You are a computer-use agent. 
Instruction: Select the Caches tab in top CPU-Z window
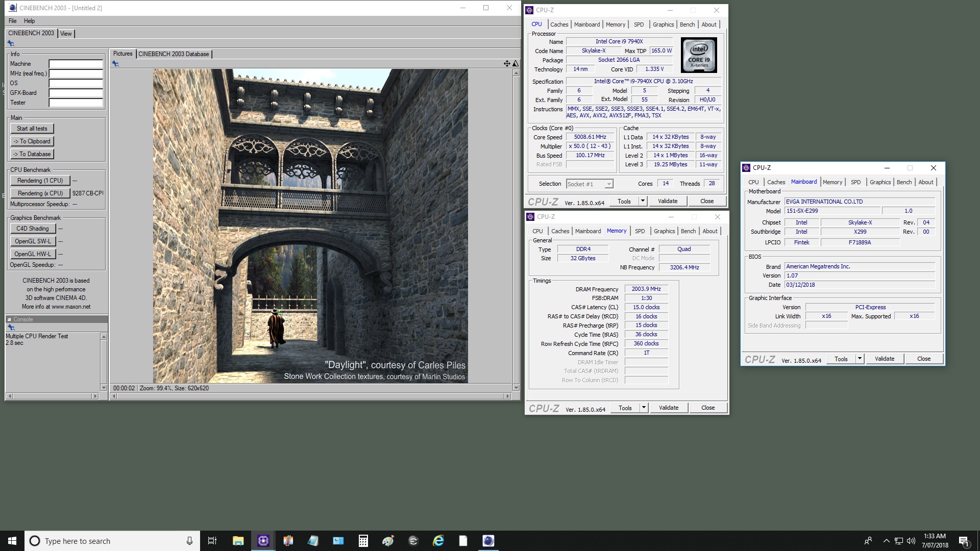click(559, 24)
